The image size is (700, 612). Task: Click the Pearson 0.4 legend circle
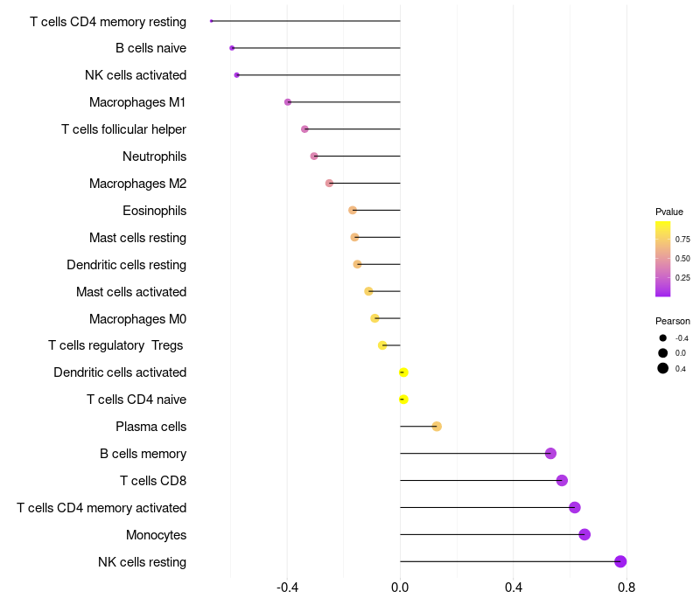tap(662, 368)
